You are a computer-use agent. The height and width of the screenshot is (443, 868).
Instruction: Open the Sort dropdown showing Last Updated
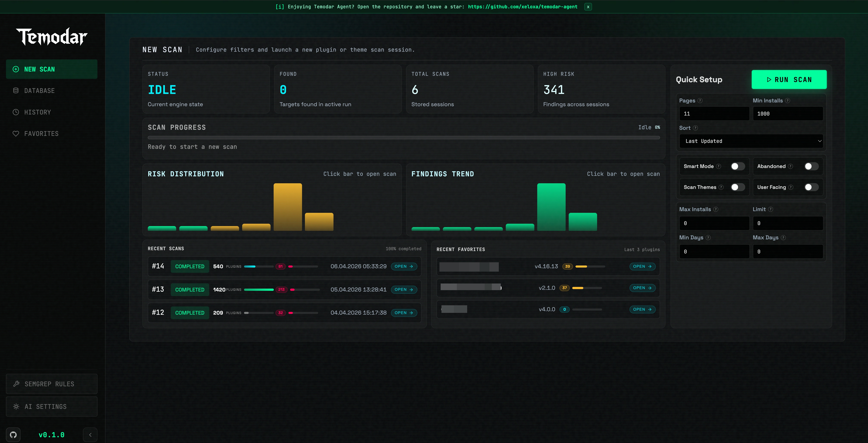(x=751, y=141)
